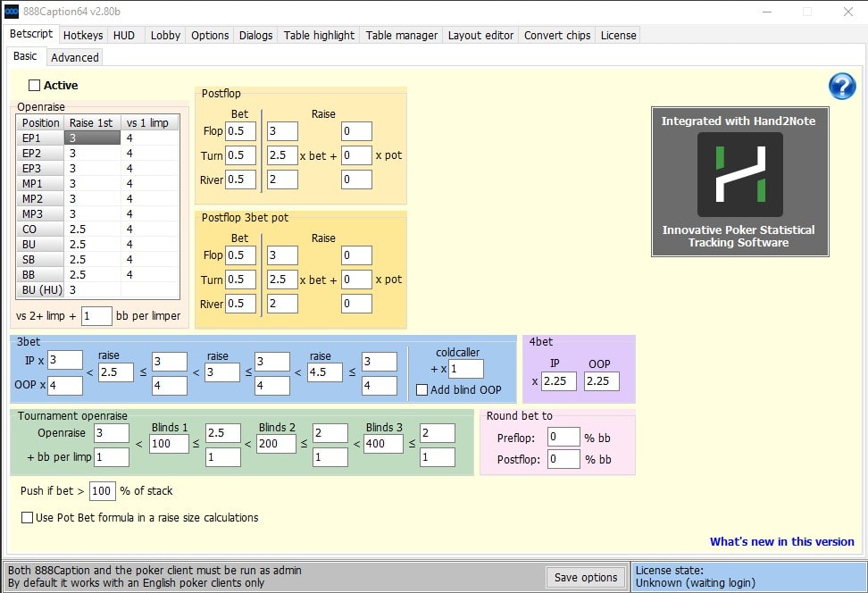The width and height of the screenshot is (868, 593).
Task: Click the Blinds 1 field
Action: click(169, 444)
